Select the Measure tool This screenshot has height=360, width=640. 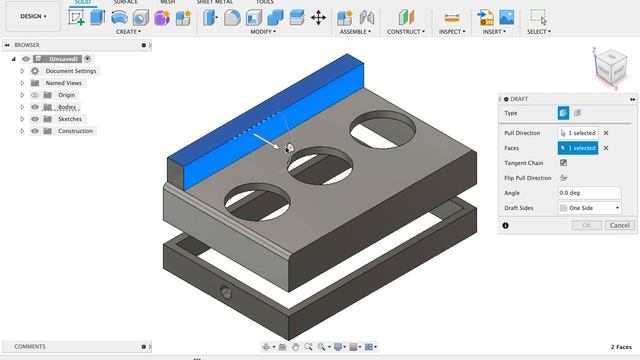[x=452, y=18]
